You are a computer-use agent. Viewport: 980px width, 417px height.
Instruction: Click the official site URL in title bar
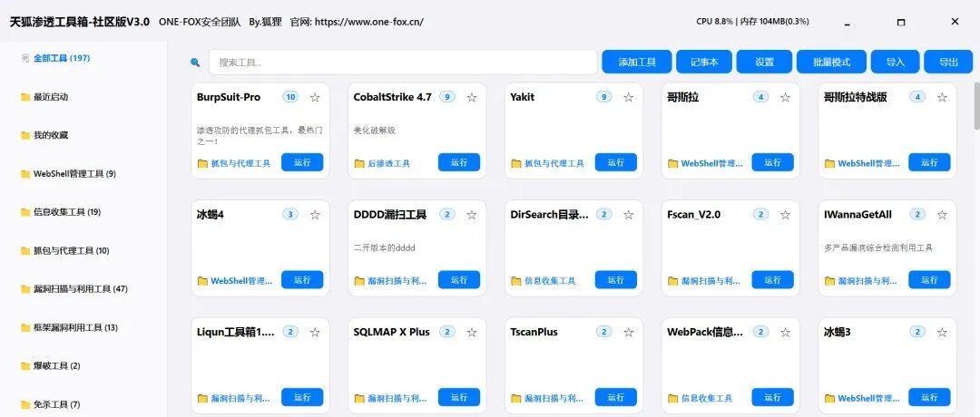tap(368, 22)
